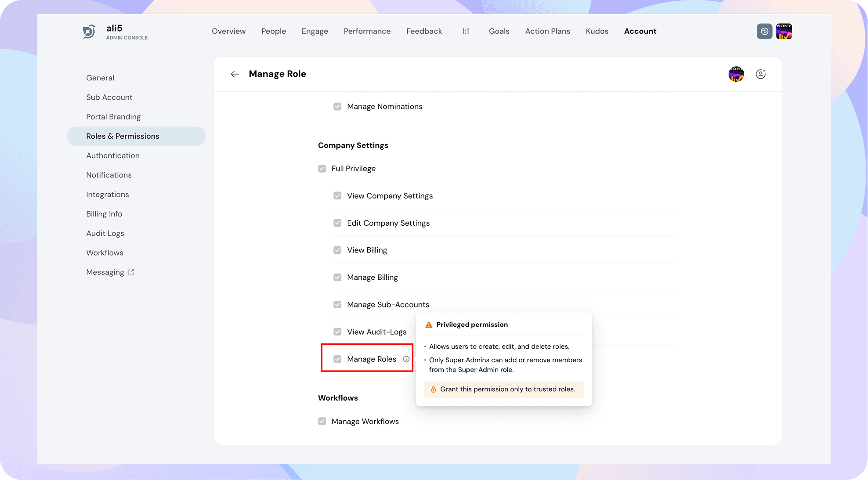Toggle the Manage Nominations checkbox
This screenshot has width=868, height=480.
337,107
